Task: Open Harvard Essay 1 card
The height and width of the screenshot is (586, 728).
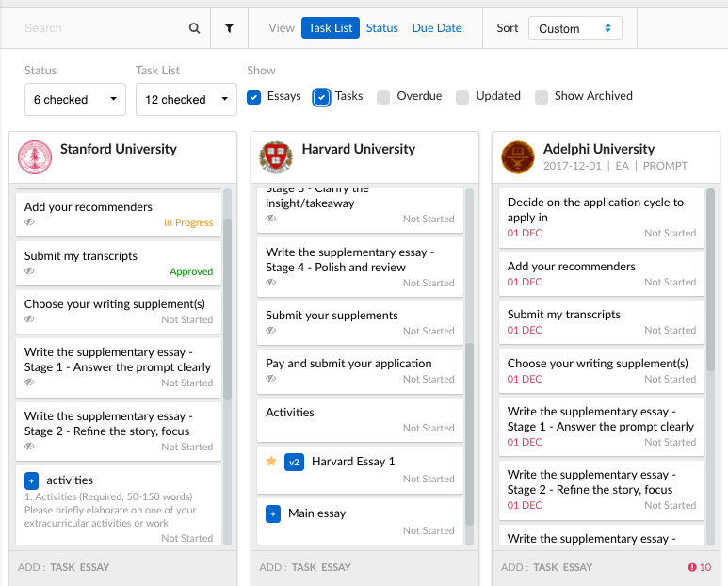Action: coord(361,470)
